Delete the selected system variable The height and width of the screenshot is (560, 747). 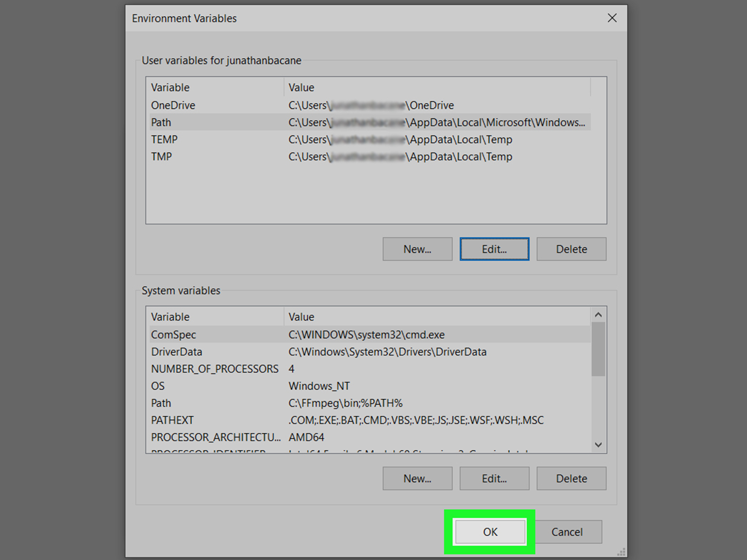(571, 478)
